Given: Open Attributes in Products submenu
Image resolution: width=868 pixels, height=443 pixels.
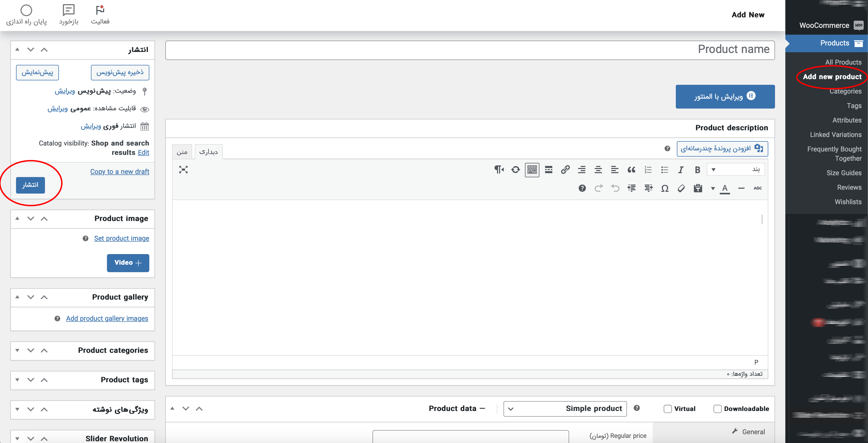Looking at the screenshot, I should (847, 120).
